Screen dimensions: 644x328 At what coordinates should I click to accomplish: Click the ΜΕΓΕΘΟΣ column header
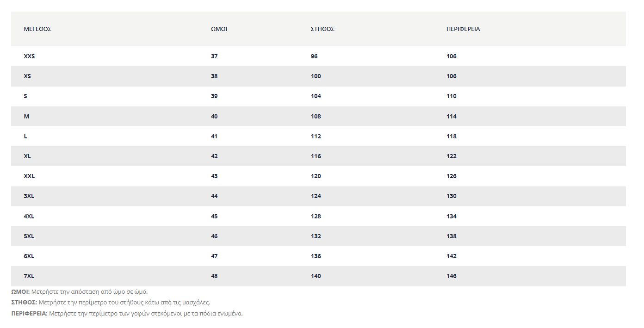click(x=37, y=29)
